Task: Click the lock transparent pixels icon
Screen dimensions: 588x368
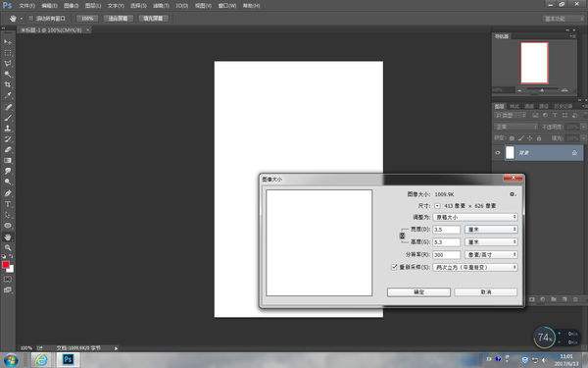Action: click(x=512, y=138)
